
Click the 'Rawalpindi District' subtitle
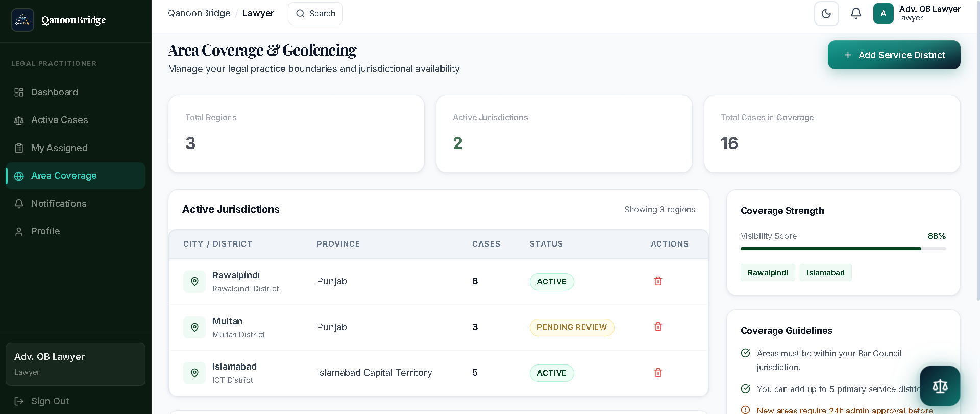(246, 289)
